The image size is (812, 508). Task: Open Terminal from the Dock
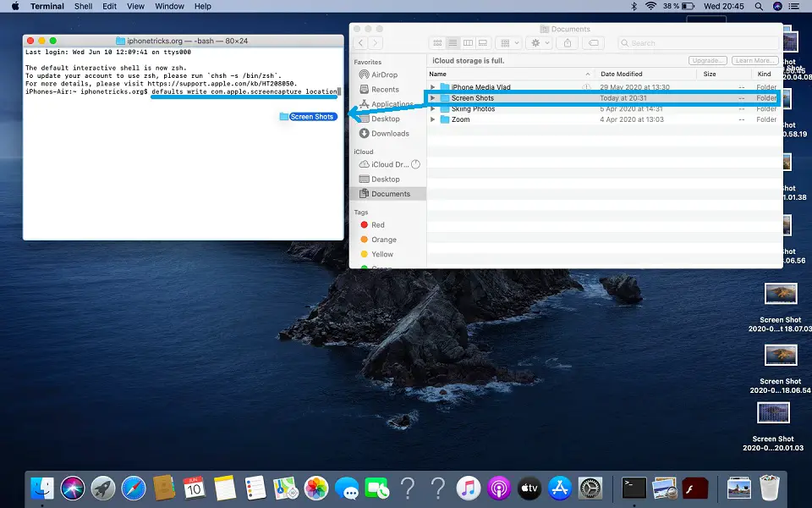(634, 488)
